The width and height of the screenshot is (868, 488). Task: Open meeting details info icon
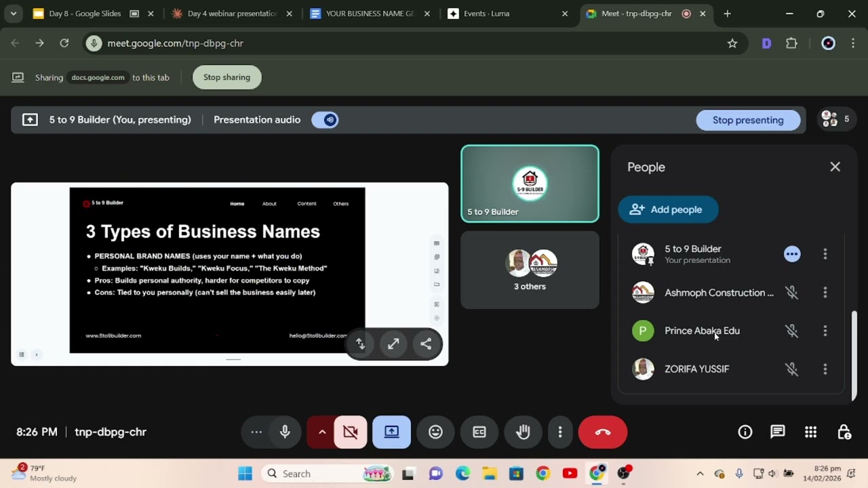[x=745, y=432]
